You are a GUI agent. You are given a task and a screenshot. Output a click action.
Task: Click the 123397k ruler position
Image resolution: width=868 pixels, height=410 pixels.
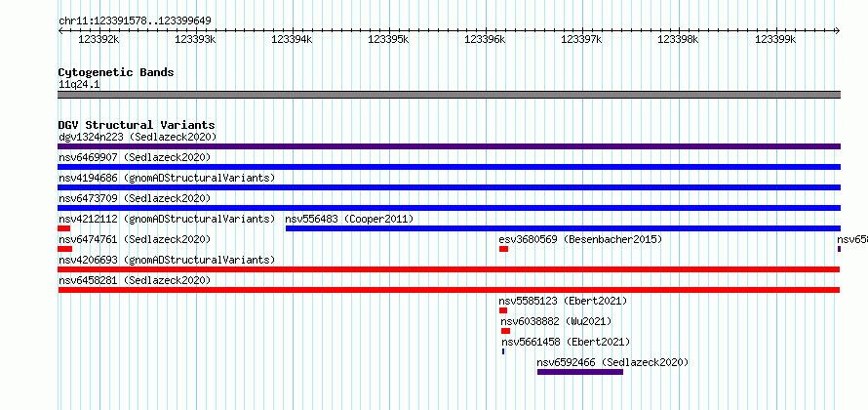pos(582,39)
